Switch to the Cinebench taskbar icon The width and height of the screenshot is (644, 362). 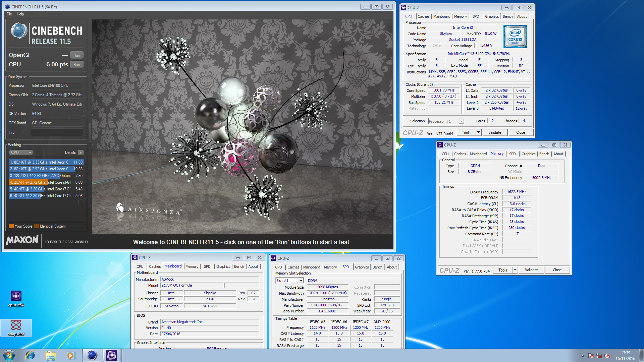[92, 355]
